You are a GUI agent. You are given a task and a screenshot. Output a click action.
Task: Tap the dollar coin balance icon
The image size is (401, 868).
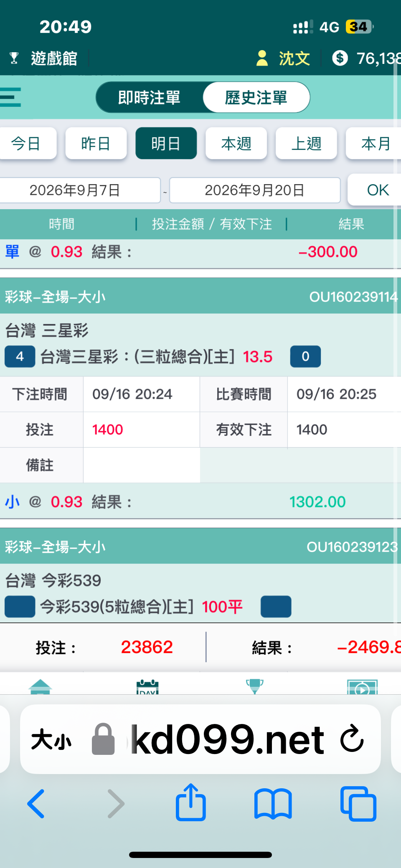[x=340, y=58]
